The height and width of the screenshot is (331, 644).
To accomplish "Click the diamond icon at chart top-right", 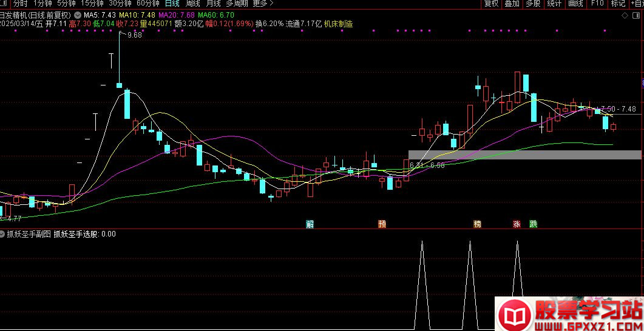I will (625, 16).
